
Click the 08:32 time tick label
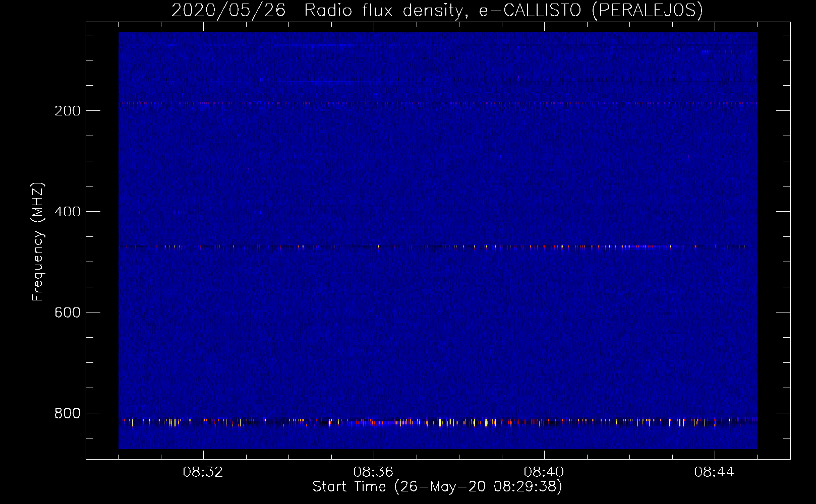[x=203, y=472]
